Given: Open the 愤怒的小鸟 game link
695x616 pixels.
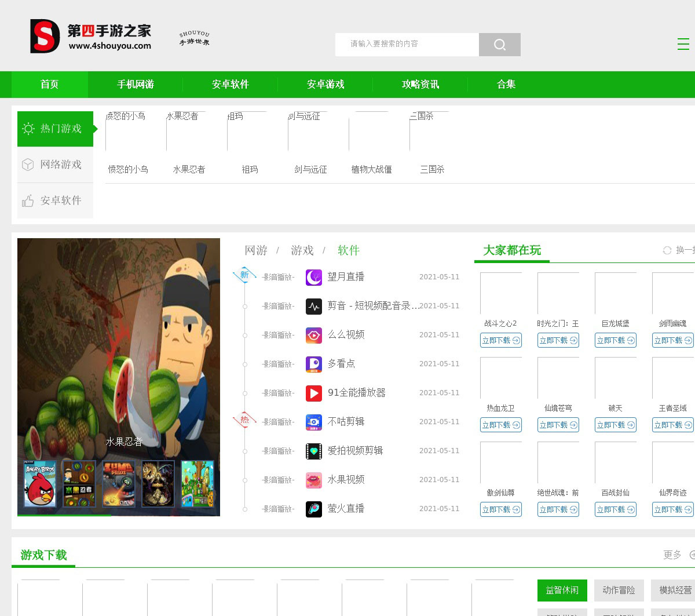Looking at the screenshot, I should click(x=128, y=169).
